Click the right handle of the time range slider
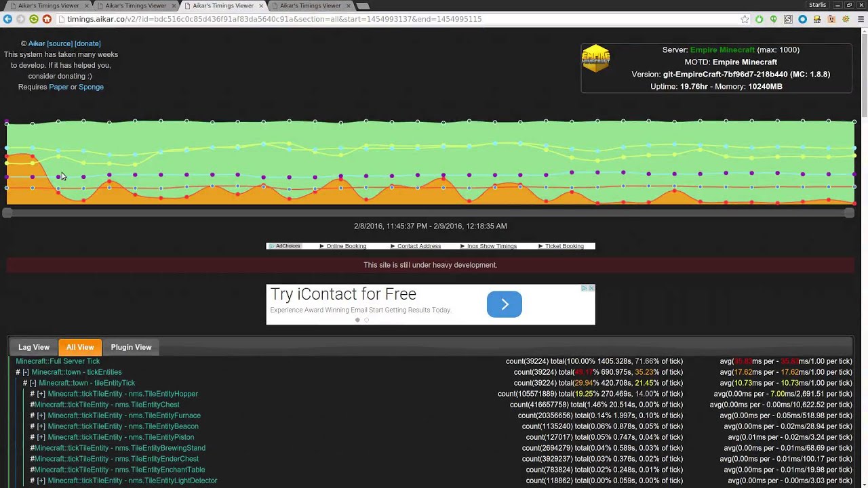Viewport: 868px width, 488px height. [x=849, y=213]
